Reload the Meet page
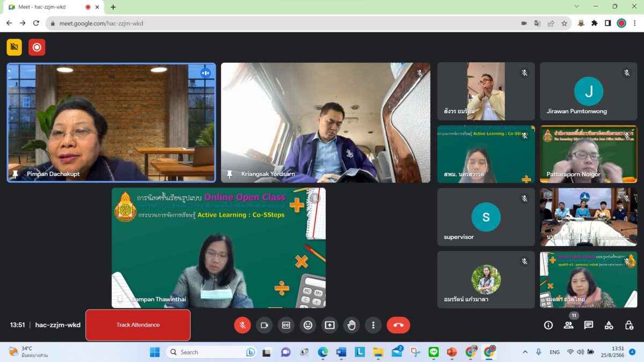Screen dimensions: 644x362 [36, 23]
